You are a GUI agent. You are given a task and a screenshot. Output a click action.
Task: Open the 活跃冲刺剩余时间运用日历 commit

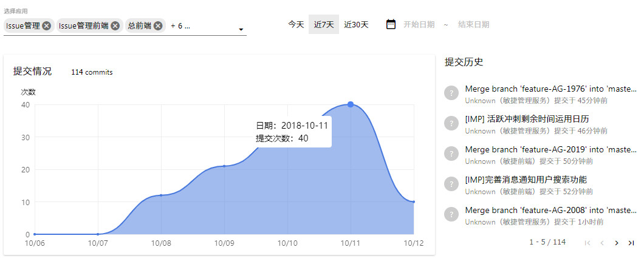(527, 119)
